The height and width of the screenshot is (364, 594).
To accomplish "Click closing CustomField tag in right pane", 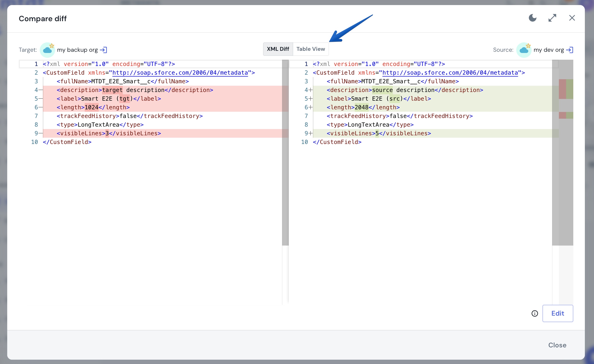I will pos(337,142).
